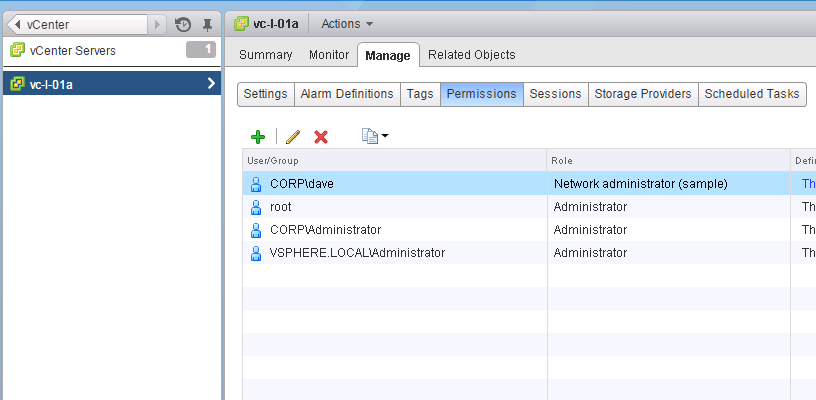Click the red X Remove permission icon
This screenshot has height=400, width=816.
(321, 137)
